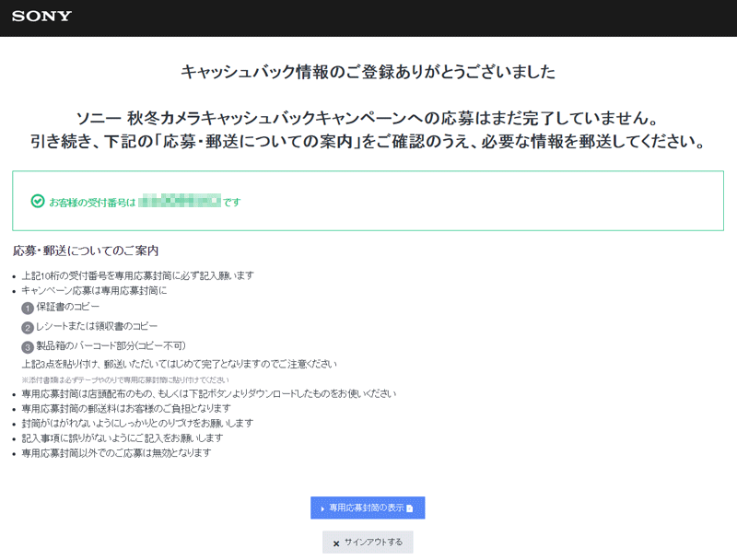This screenshot has height=560, width=737.
Task: Click text 保証書のコピー
Action: point(68,307)
